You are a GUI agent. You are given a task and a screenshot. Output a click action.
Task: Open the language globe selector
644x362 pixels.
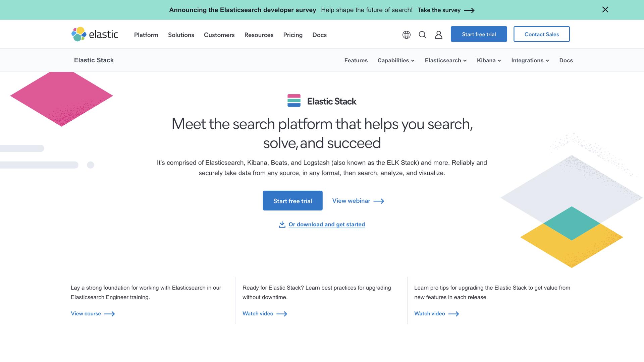(x=406, y=35)
